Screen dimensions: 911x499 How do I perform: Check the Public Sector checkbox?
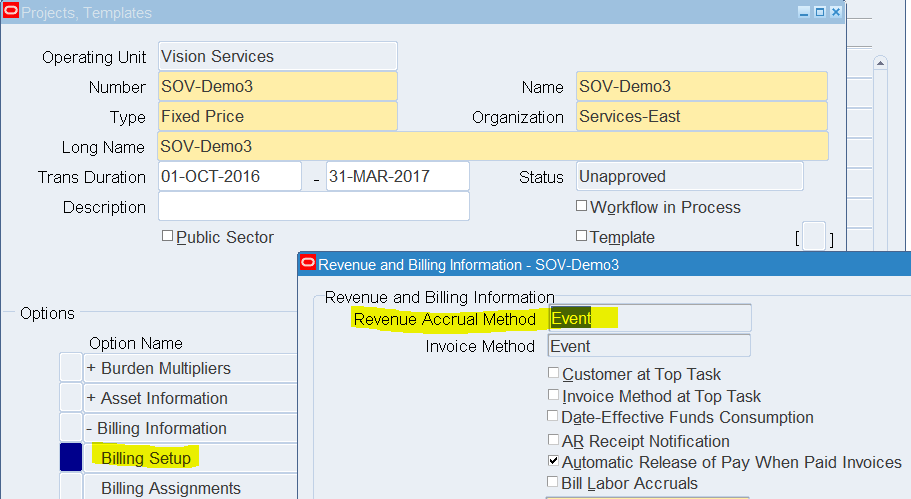pyautogui.click(x=167, y=235)
